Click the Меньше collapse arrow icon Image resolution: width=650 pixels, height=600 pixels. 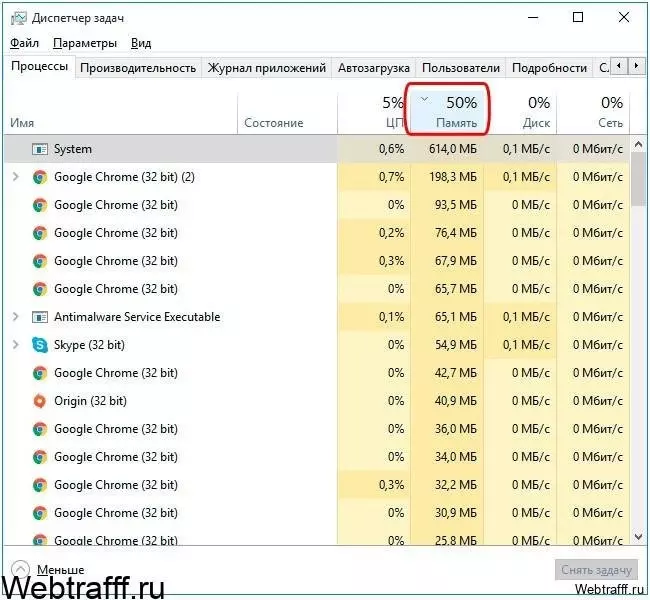click(20, 569)
